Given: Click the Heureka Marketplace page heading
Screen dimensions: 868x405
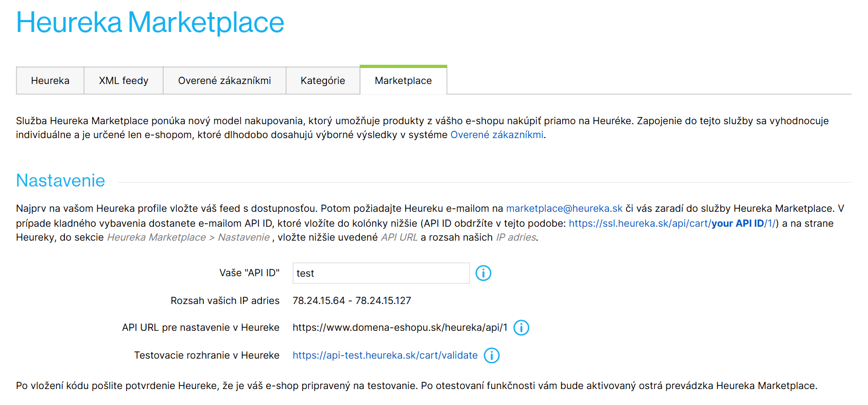Looking at the screenshot, I should [150, 23].
